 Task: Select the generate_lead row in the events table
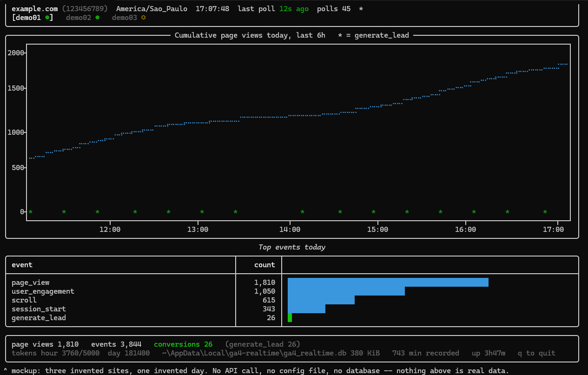(x=292, y=318)
